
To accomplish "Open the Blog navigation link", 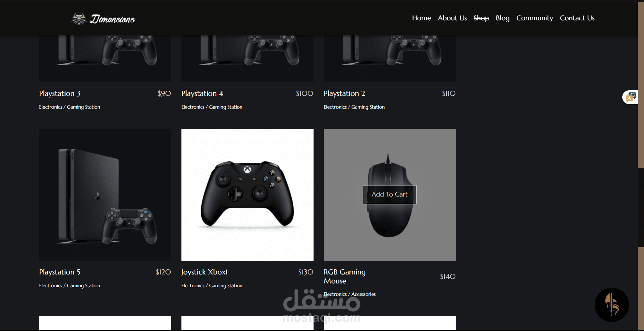I will pos(502,18).
